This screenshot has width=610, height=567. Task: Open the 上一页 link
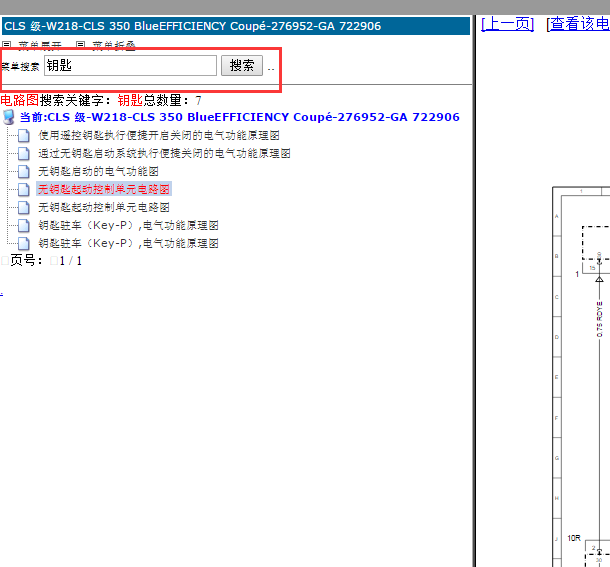pos(507,24)
